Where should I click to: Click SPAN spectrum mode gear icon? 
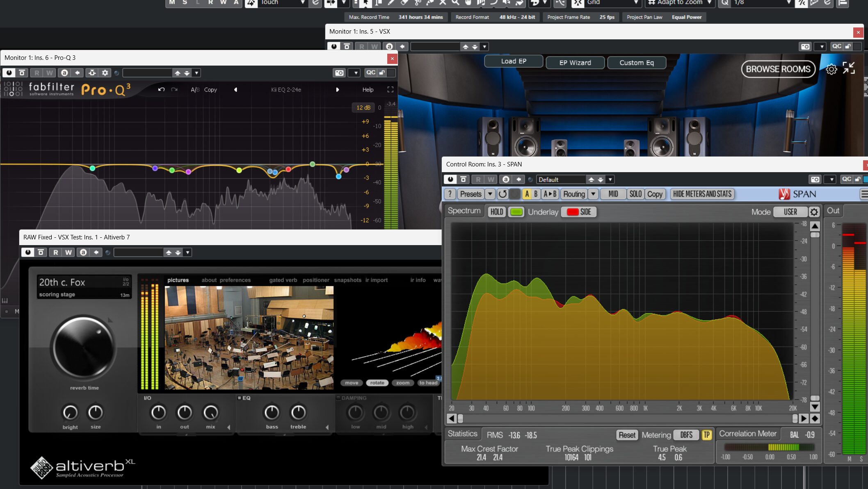click(x=814, y=212)
